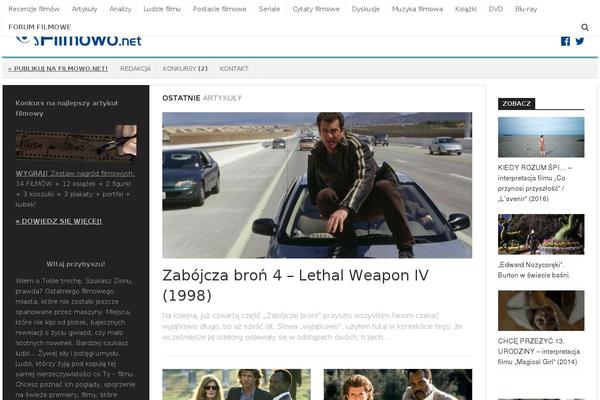Image resolution: width=600 pixels, height=400 pixels.
Task: Open Artykuły menu item
Action: tap(84, 9)
